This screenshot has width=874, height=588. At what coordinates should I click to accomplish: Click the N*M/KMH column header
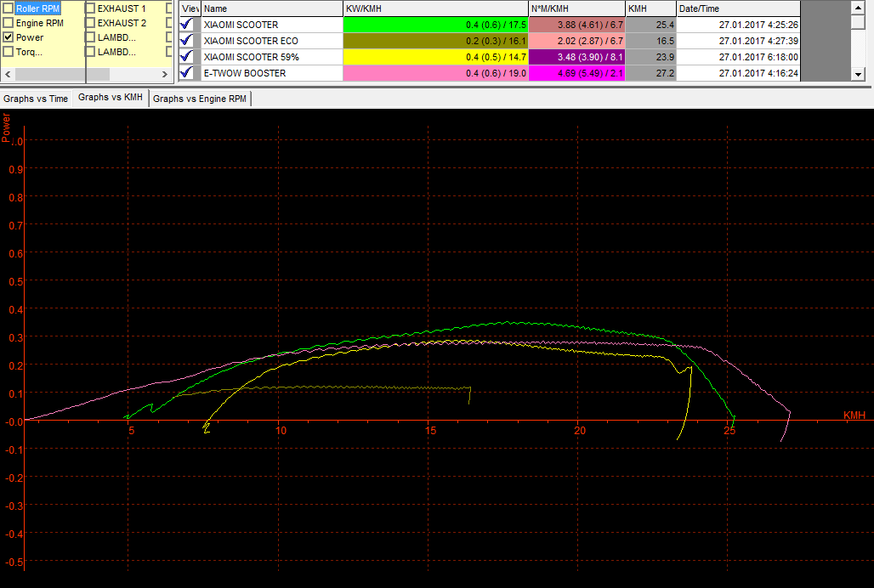tap(577, 8)
